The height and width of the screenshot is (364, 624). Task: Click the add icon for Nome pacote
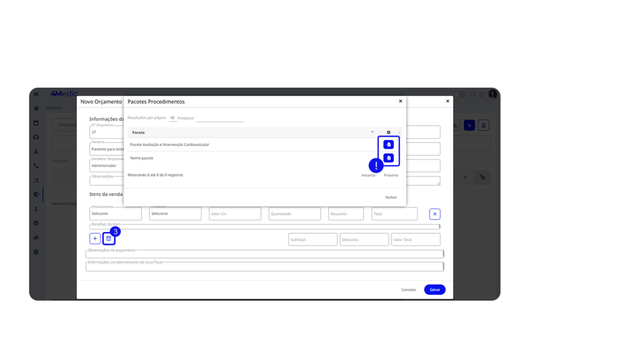[x=389, y=158]
